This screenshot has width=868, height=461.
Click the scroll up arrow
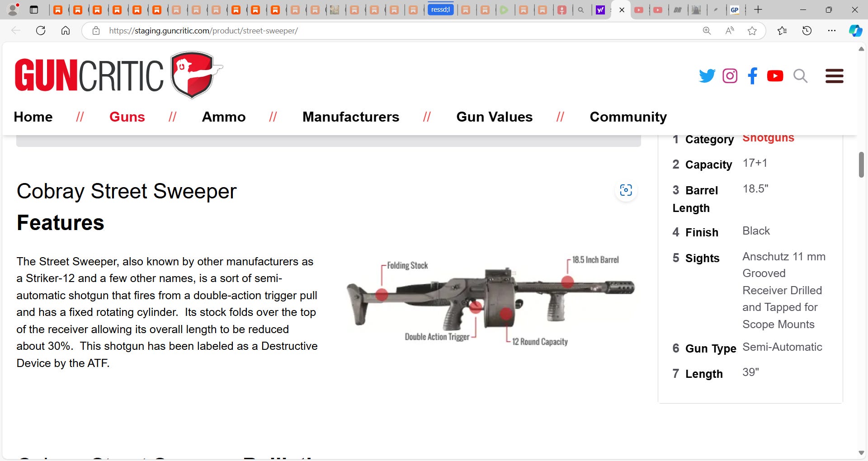[x=861, y=49]
